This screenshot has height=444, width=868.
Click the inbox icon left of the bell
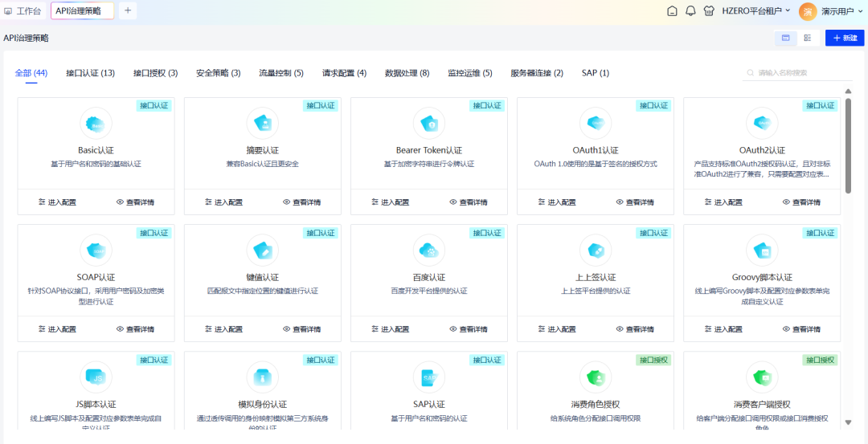(673, 11)
